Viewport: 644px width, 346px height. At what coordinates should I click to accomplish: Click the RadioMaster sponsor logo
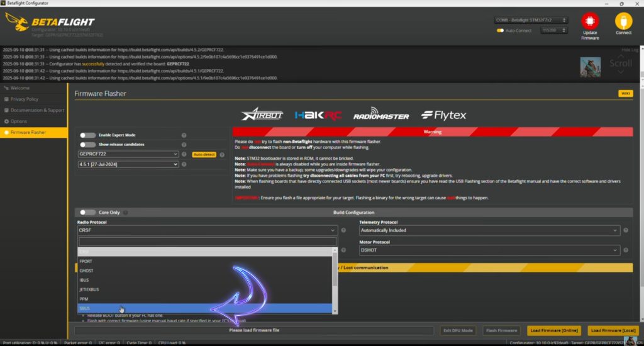point(381,115)
